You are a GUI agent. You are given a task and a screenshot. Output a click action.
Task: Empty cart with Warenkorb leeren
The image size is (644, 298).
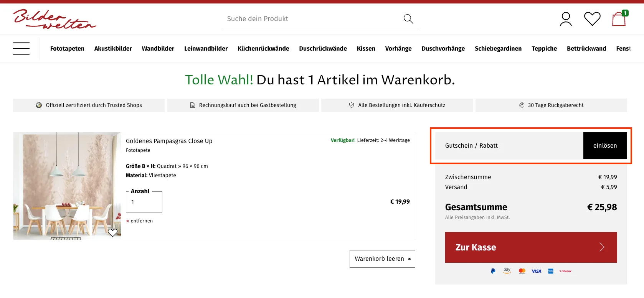[x=382, y=259]
